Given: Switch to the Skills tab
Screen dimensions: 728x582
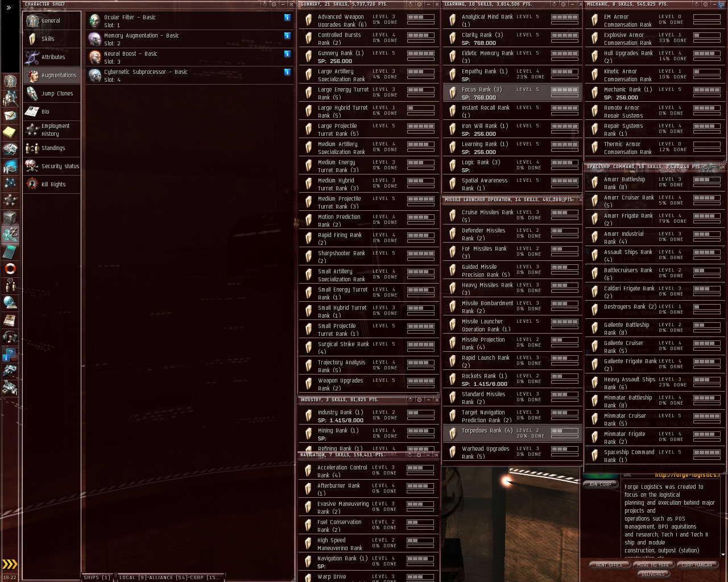Looking at the screenshot, I should (x=52, y=39).
